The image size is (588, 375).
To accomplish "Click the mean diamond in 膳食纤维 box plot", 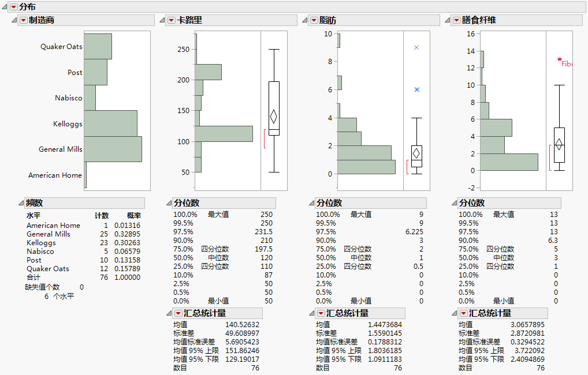I will 559,144.
